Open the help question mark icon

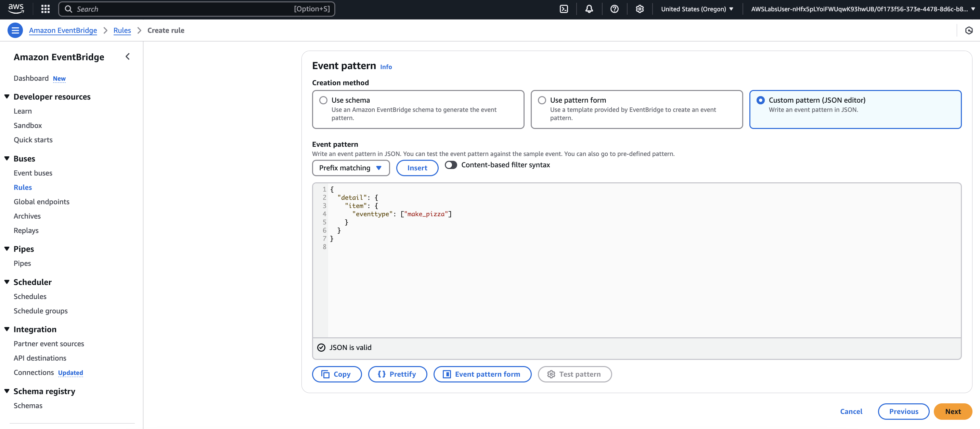pyautogui.click(x=615, y=9)
